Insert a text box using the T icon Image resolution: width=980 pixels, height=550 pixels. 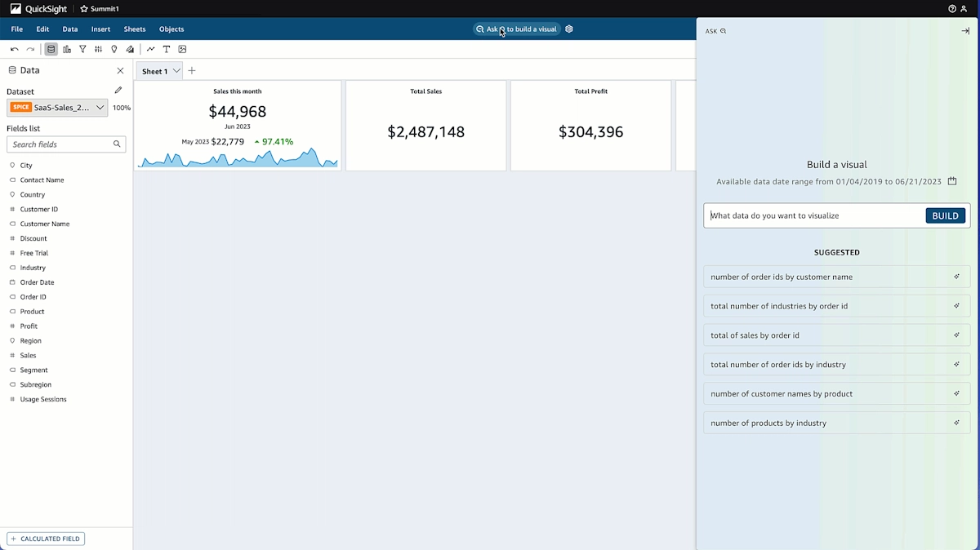(x=167, y=49)
